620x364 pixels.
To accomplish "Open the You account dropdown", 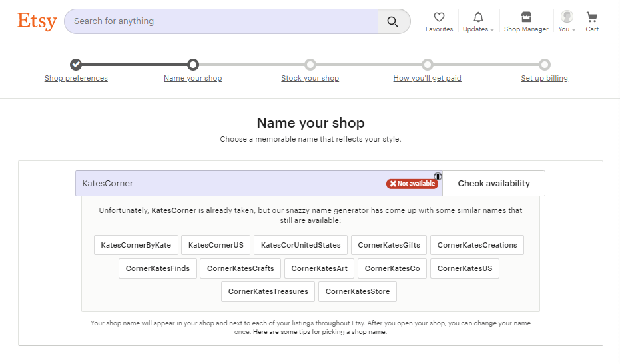I will (x=567, y=22).
